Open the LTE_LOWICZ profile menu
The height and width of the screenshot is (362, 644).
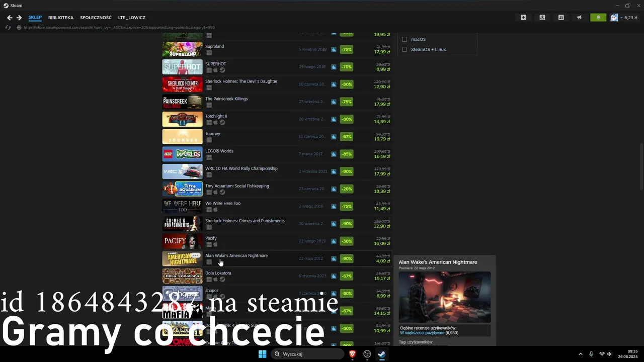132,18
